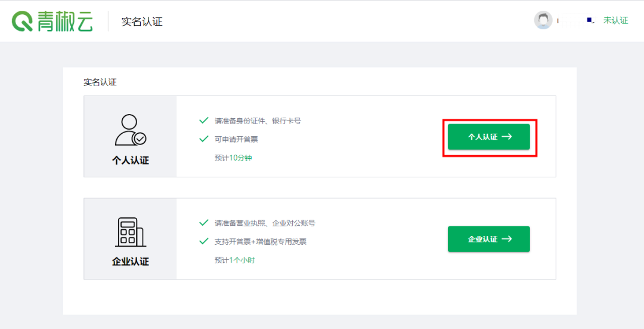Click the 实名认证 header title
644x329 pixels.
point(142,21)
